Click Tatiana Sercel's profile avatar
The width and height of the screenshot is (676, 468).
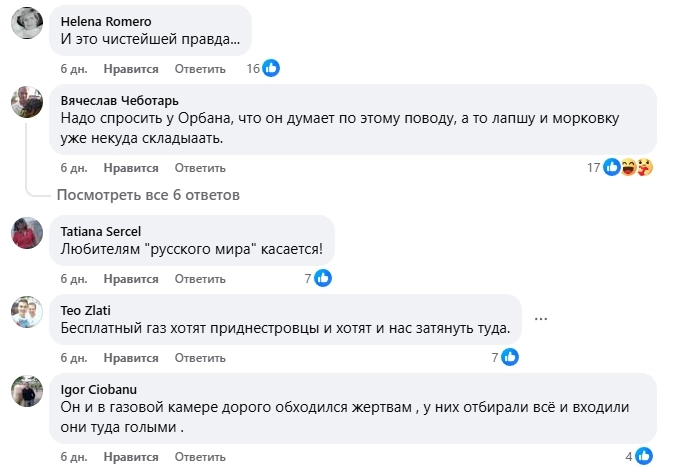[x=27, y=234]
